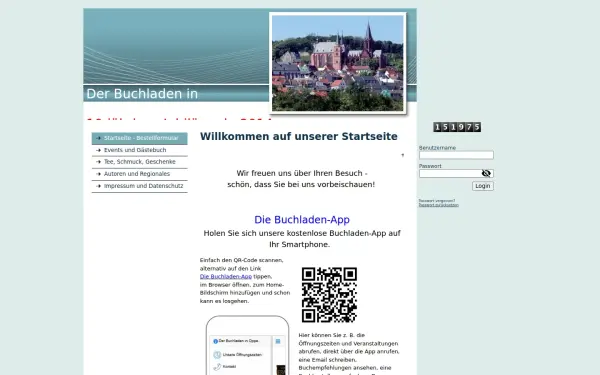Open Autoren und Regionales page
This screenshot has width=600, height=375.
[140, 174]
